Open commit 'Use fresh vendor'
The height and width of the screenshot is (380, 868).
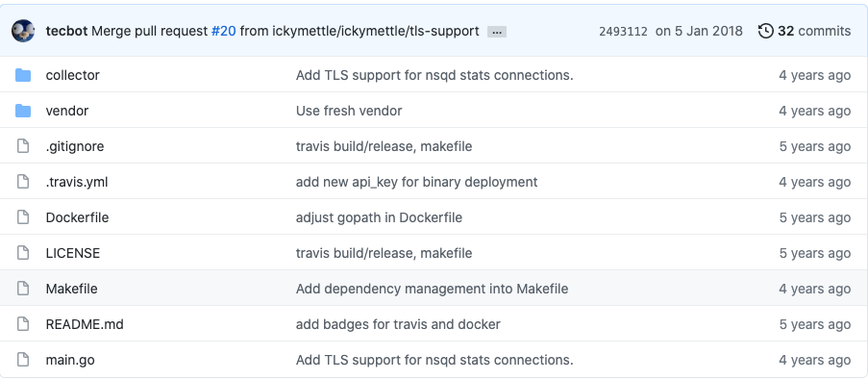point(349,111)
